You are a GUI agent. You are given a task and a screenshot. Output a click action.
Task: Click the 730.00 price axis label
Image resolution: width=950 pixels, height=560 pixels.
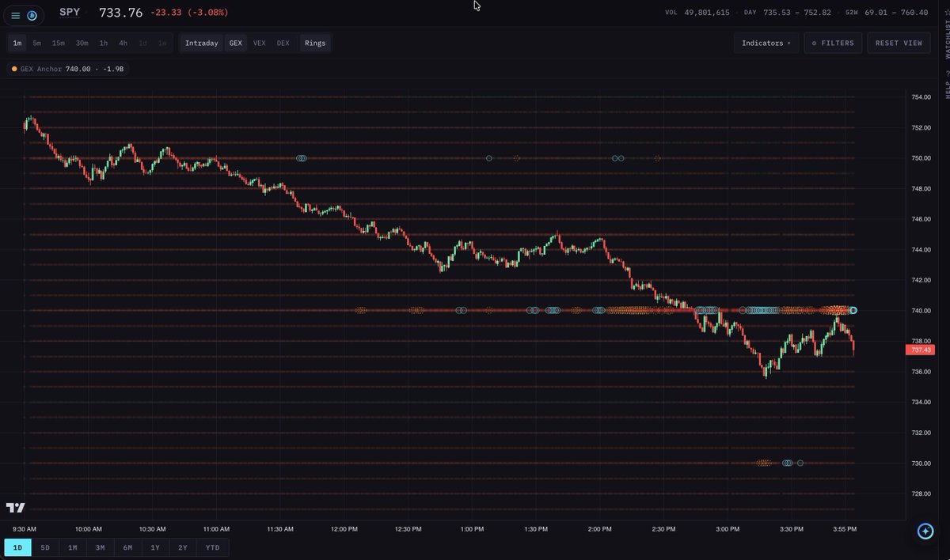[x=921, y=464]
